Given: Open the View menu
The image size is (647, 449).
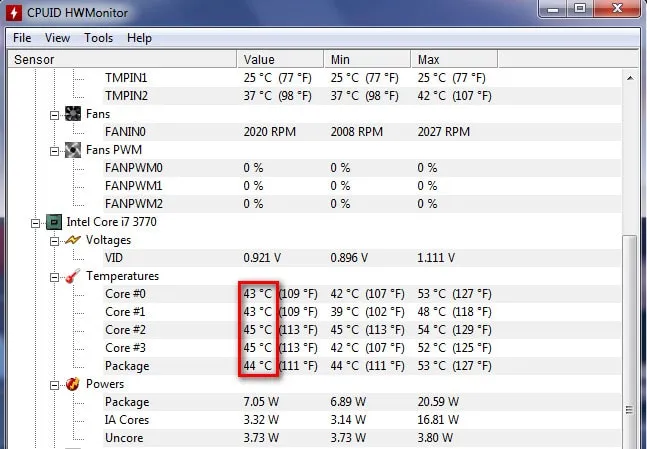Looking at the screenshot, I should [57, 38].
